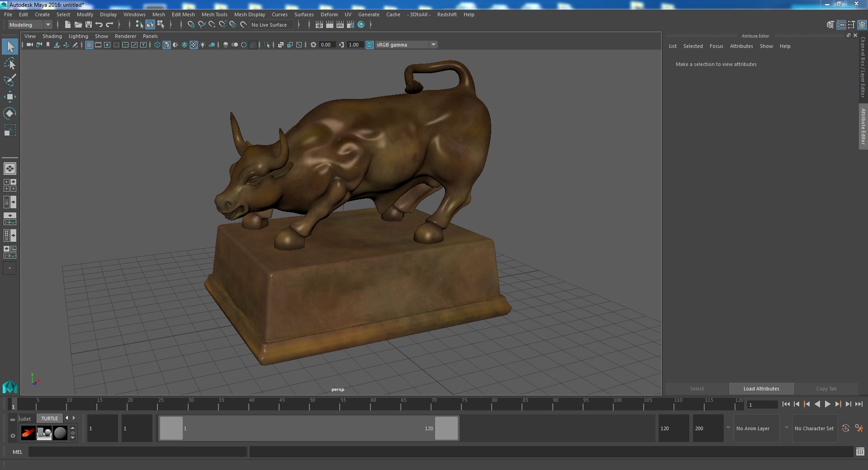This screenshot has width=868, height=470.
Task: Switch to four-view layout icon
Action: (10, 185)
